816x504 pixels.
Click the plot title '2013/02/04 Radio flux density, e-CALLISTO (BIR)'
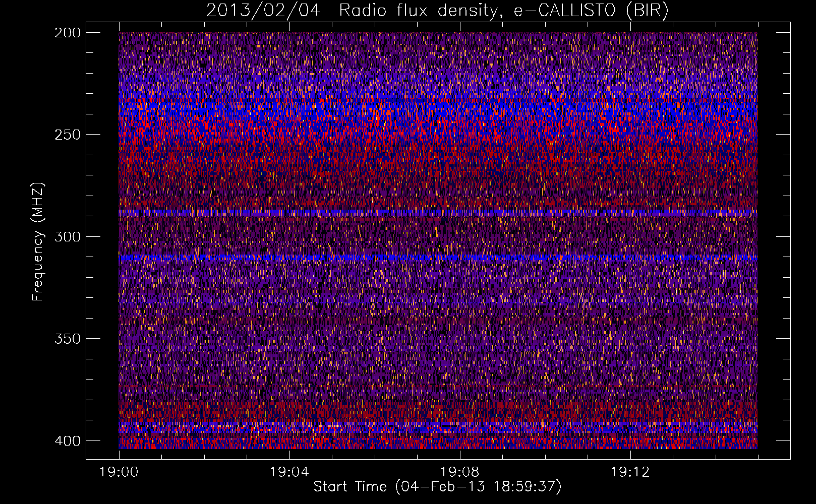coord(437,11)
